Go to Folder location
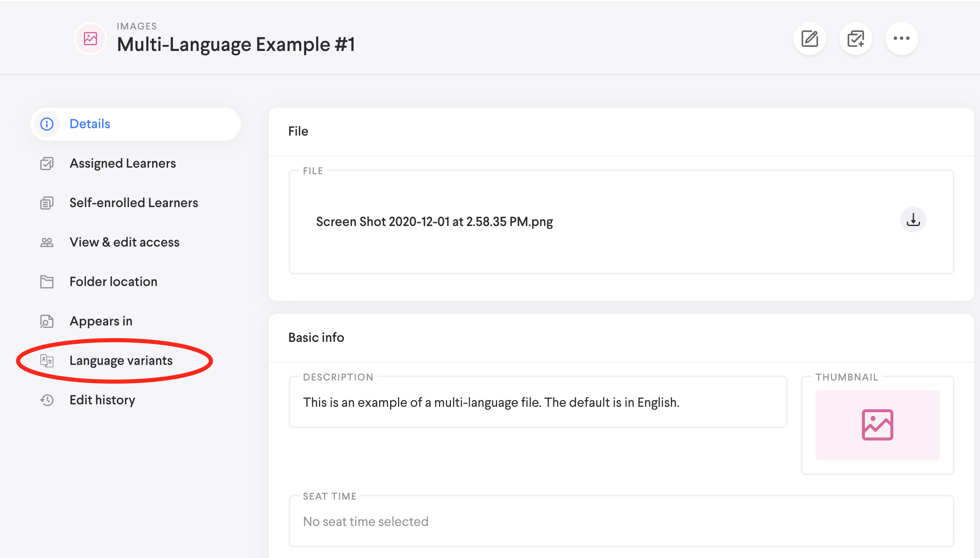980x558 pixels. click(x=113, y=282)
